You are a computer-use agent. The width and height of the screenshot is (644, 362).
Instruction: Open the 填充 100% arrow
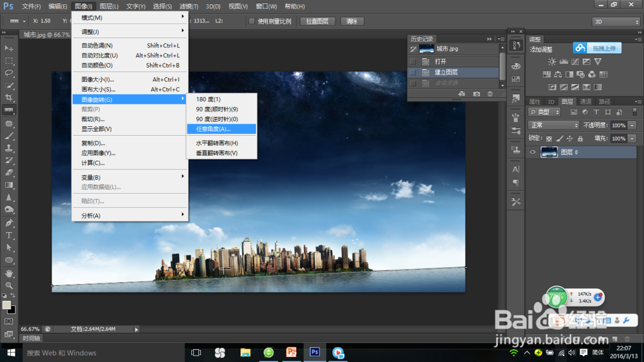[x=632, y=138]
